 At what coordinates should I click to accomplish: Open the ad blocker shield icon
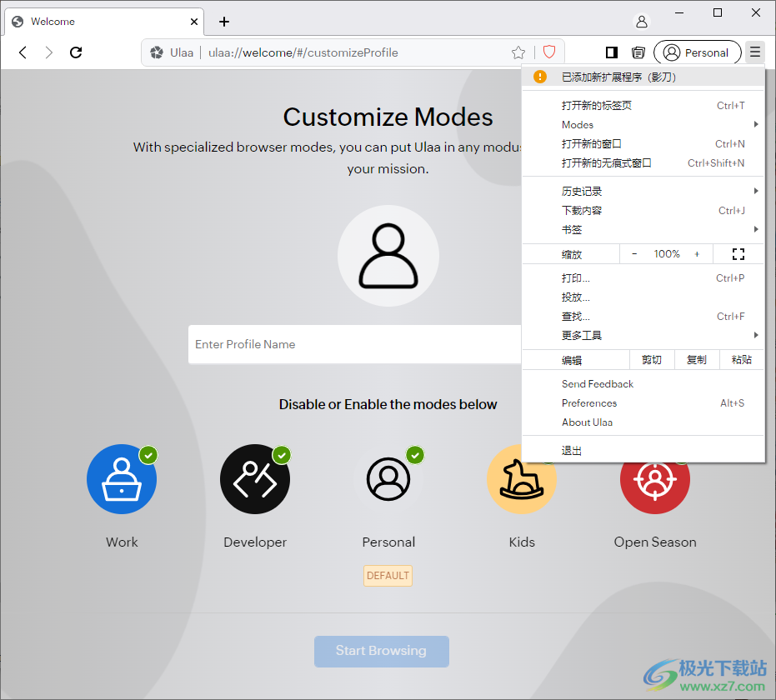[x=549, y=52]
